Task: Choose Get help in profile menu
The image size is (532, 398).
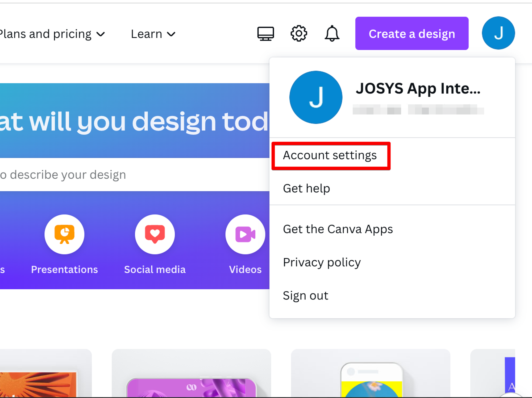Action: [x=306, y=188]
